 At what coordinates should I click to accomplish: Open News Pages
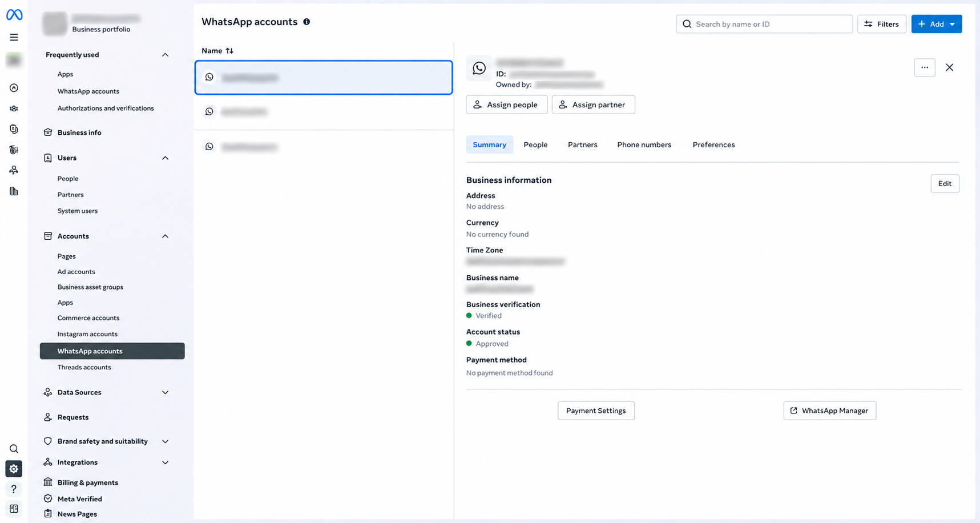pyautogui.click(x=77, y=514)
